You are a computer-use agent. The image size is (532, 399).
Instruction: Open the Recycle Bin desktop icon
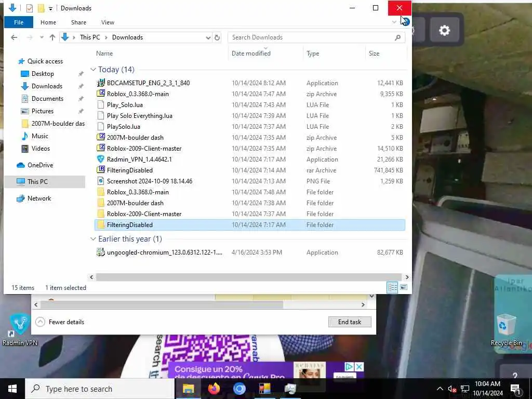click(x=506, y=329)
